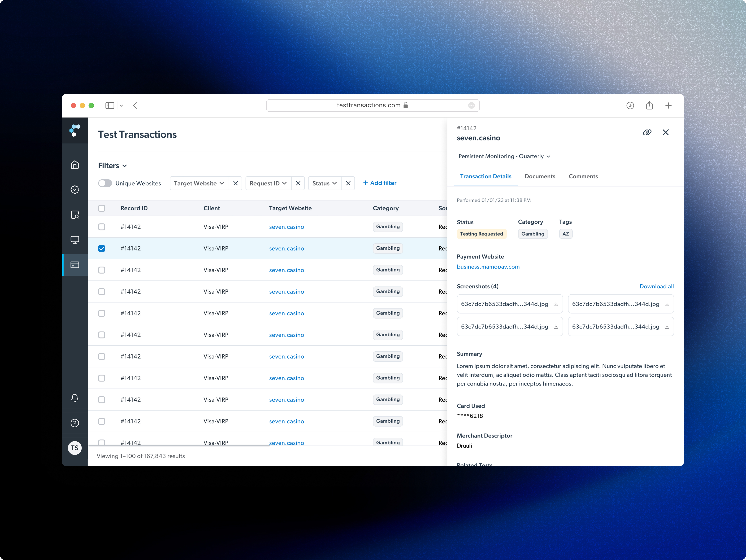This screenshot has height=560, width=746.
Task: Remove the Request ID filter
Action: (x=298, y=183)
